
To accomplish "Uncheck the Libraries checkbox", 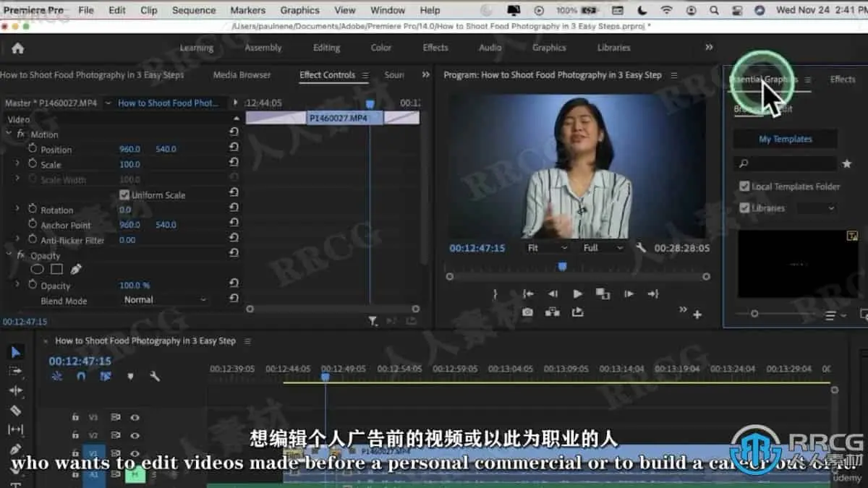I will tap(744, 208).
